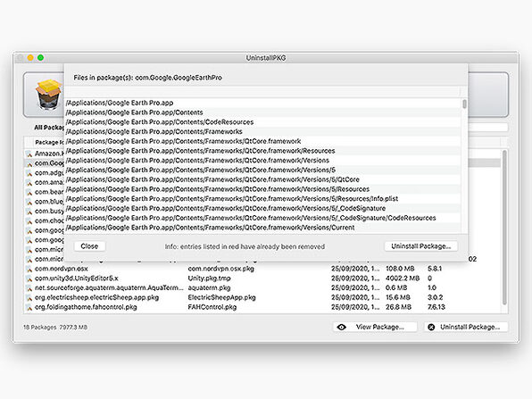
Task: Click Uninstall Package in the file sheet
Action: click(421, 246)
